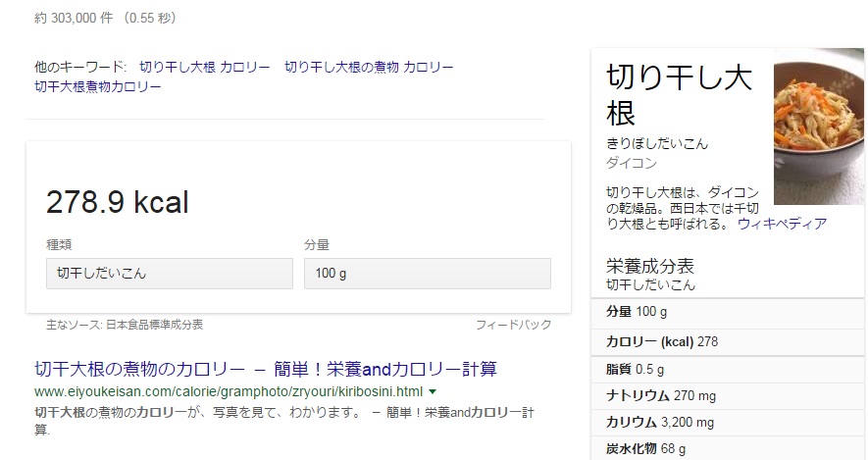Open related keyword 切り干し大根 カロリー
Screen dimensions: 868x460
tap(205, 67)
